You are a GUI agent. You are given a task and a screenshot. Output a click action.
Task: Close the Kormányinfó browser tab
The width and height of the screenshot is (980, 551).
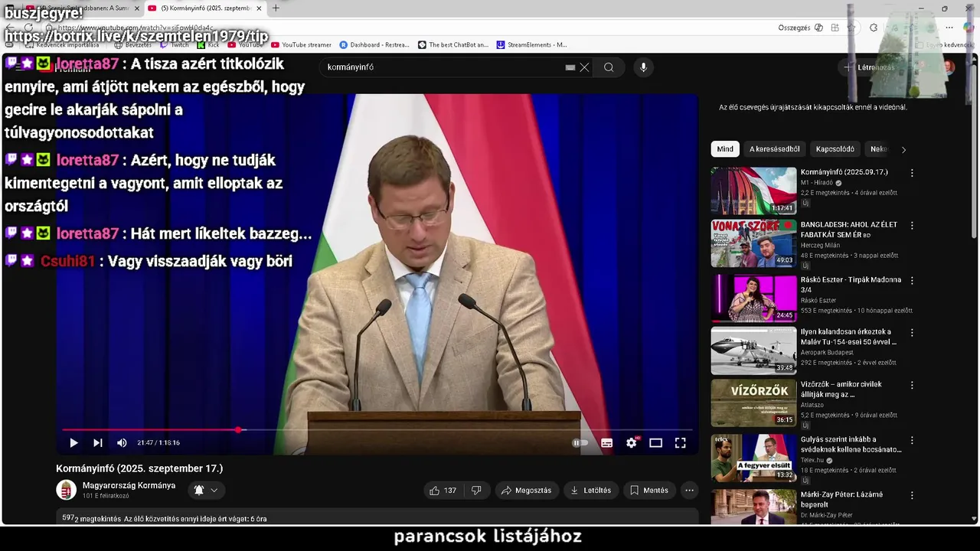coord(259,8)
